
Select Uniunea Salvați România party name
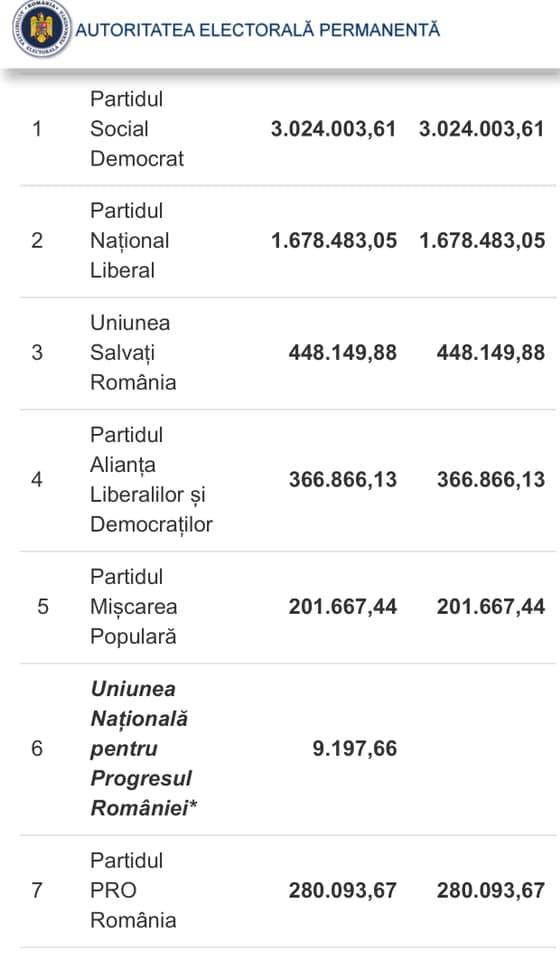point(133,353)
